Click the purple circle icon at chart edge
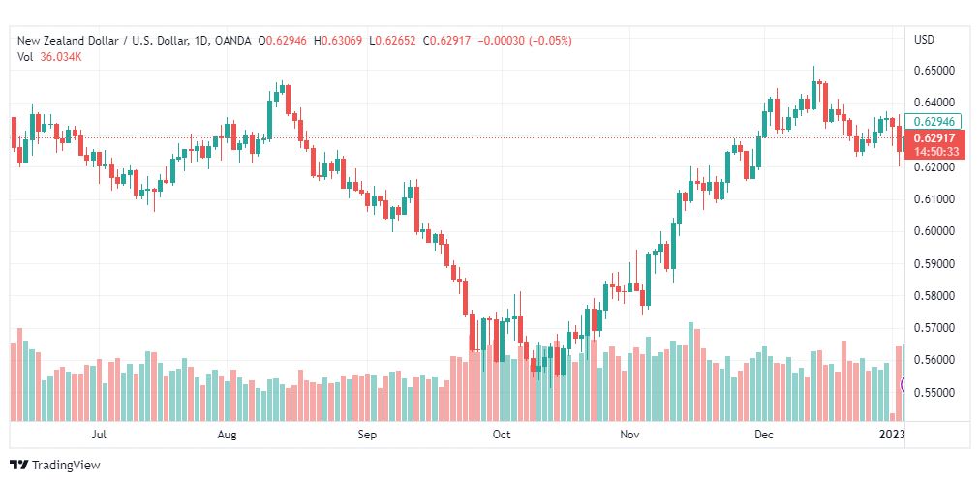This screenshot has height=482, width=980. [903, 384]
